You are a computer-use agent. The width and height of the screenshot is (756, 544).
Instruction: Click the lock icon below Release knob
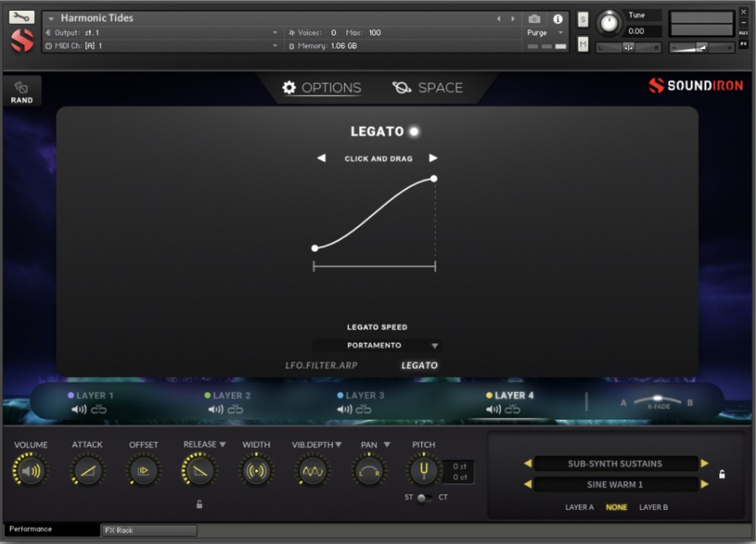(x=200, y=504)
